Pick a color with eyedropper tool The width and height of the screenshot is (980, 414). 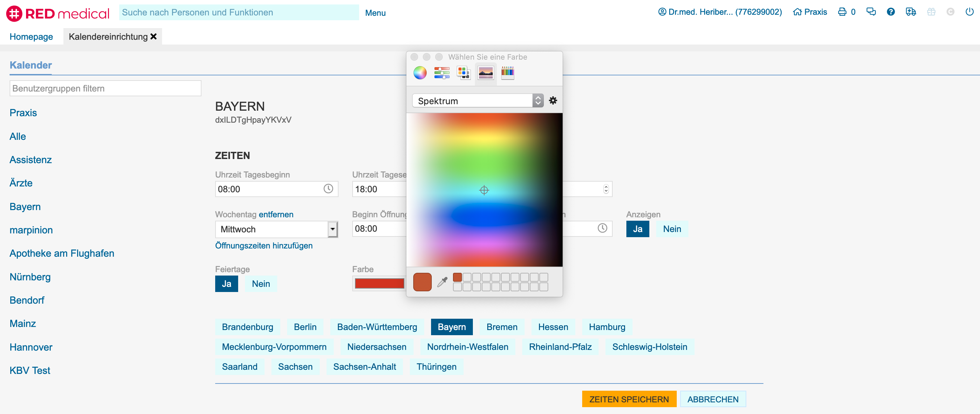click(442, 282)
